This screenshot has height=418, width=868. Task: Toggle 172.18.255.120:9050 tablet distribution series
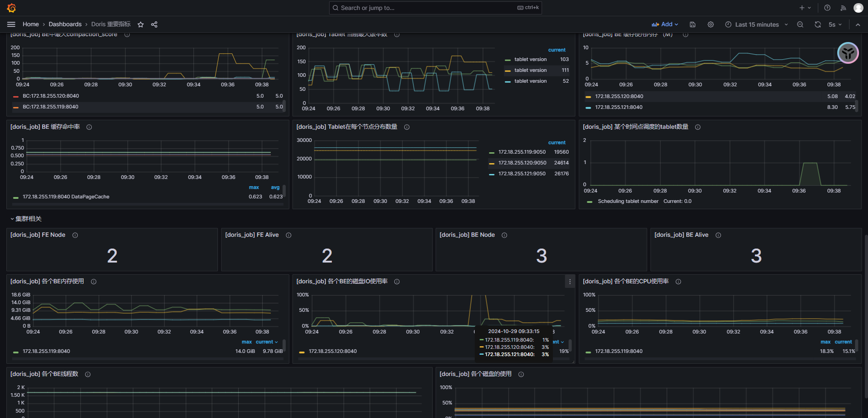point(522,163)
